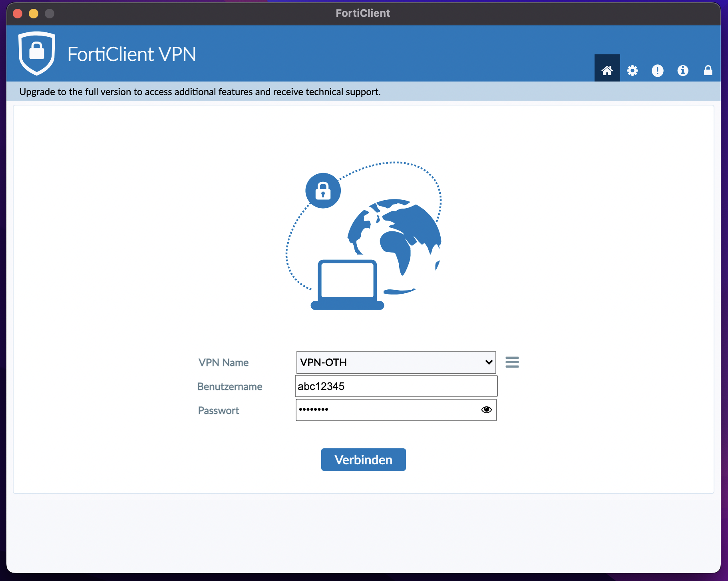
Task: Click the padlock icon in header toolbar
Action: [708, 71]
